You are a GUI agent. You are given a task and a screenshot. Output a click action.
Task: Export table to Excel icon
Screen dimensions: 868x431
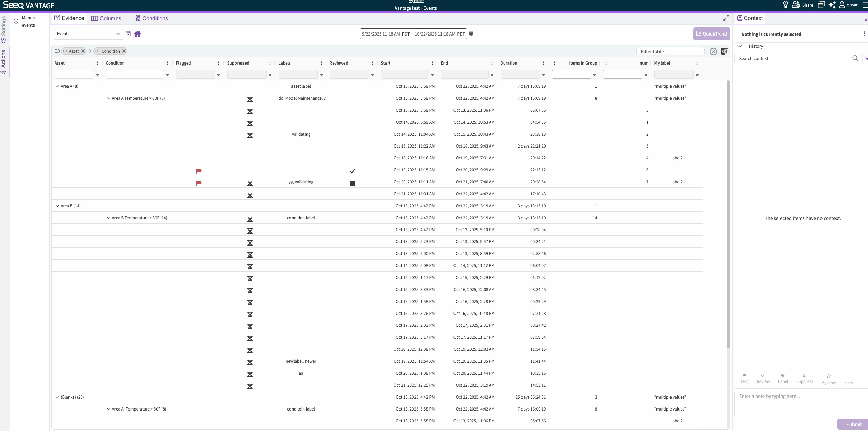tap(724, 52)
